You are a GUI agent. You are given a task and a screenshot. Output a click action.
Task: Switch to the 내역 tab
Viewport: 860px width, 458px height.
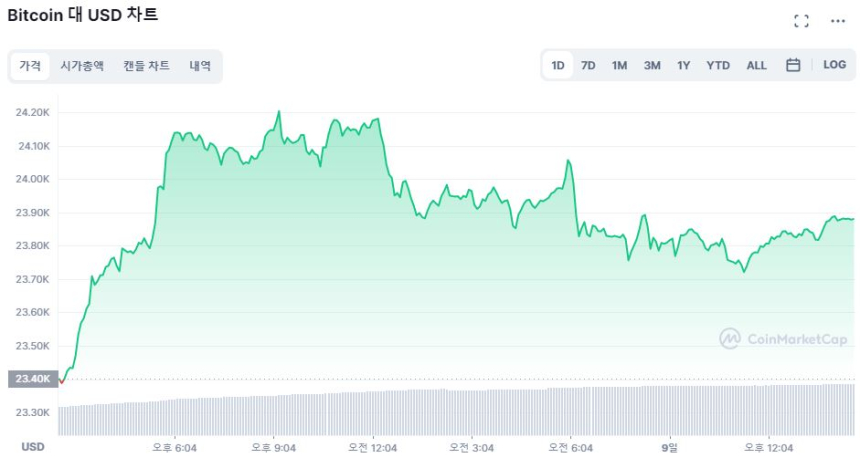pos(200,66)
